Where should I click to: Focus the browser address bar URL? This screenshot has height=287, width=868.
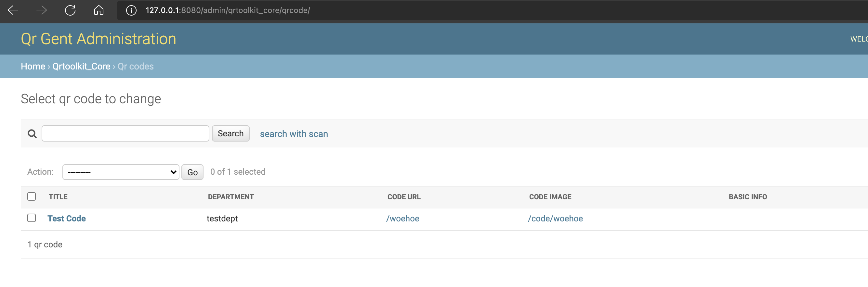228,10
